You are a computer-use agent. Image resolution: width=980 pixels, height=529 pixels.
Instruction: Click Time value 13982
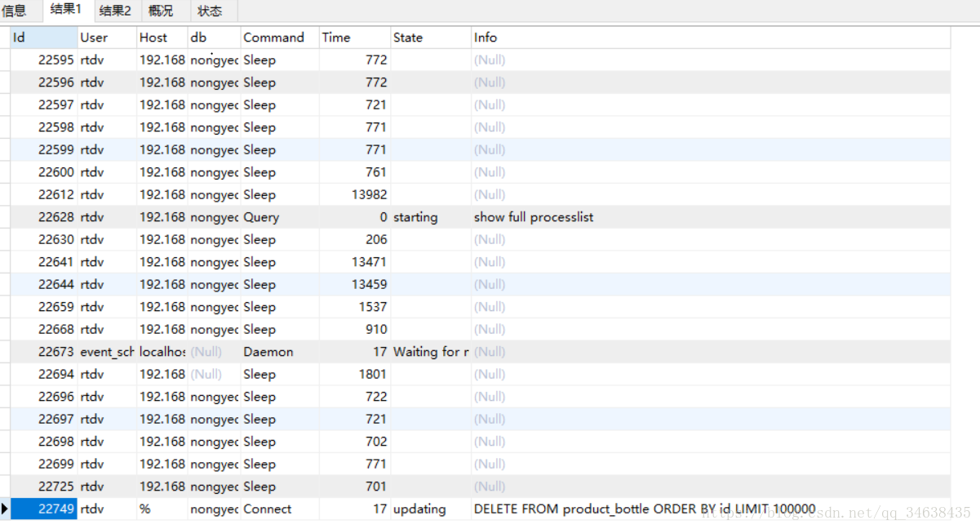(355, 194)
